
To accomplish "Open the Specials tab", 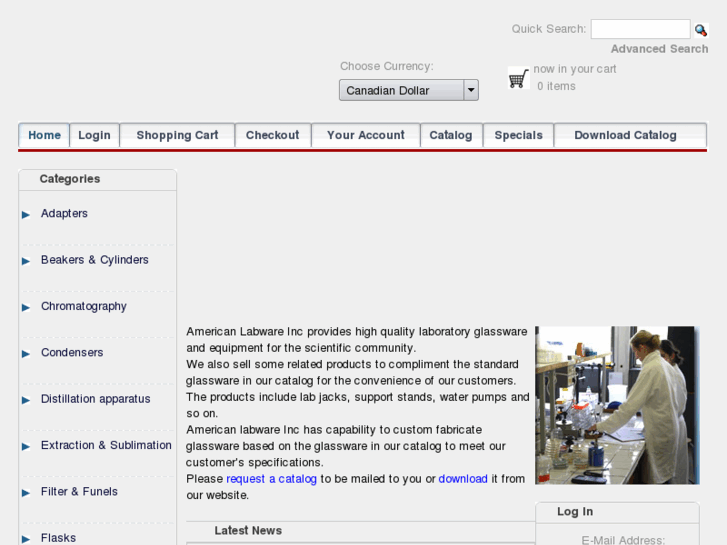I will click(x=518, y=135).
